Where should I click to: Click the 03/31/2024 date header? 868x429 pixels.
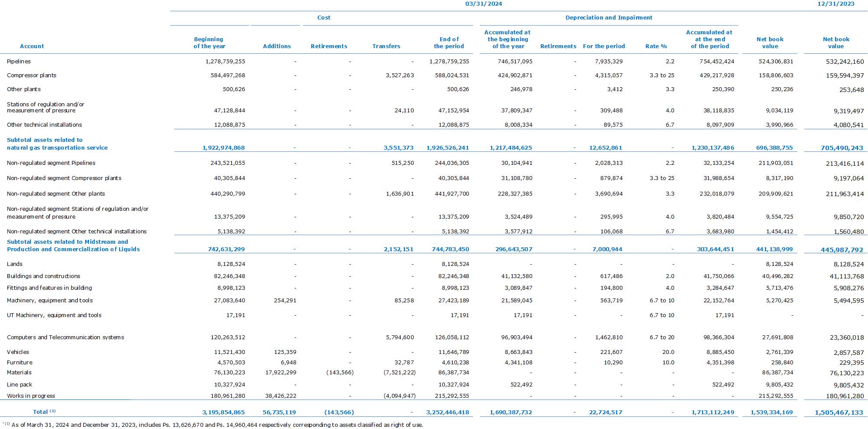coord(483,4)
